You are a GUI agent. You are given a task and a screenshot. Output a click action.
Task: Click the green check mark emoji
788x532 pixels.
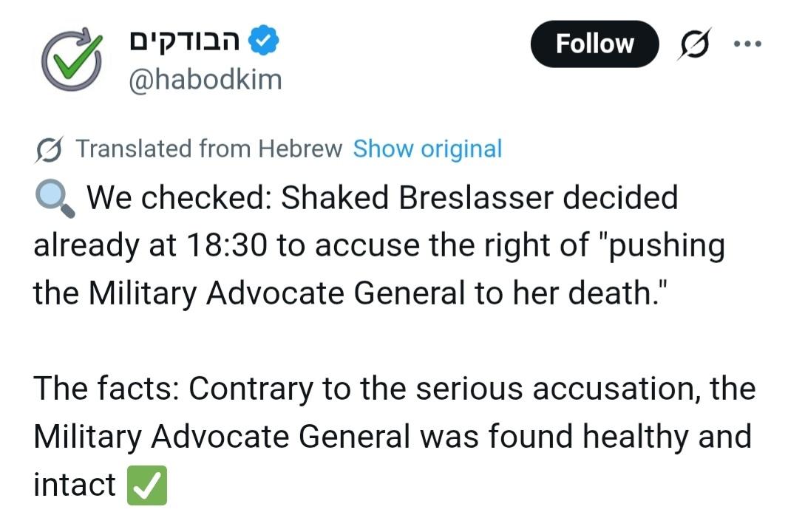(148, 486)
